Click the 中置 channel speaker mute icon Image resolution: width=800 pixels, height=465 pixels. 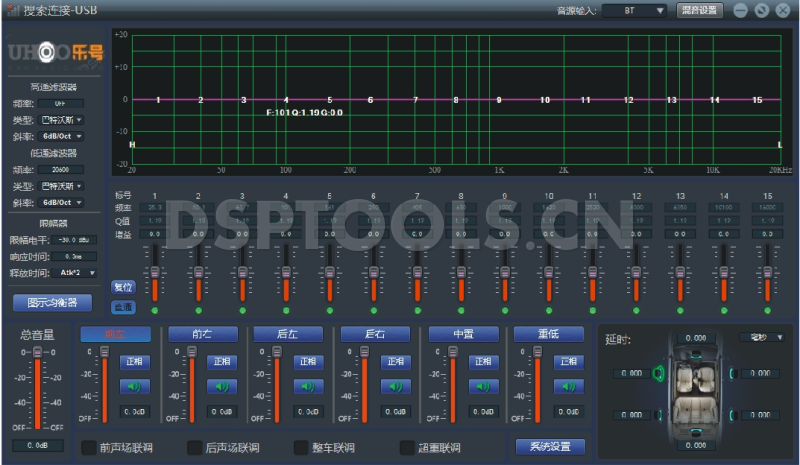coord(484,387)
